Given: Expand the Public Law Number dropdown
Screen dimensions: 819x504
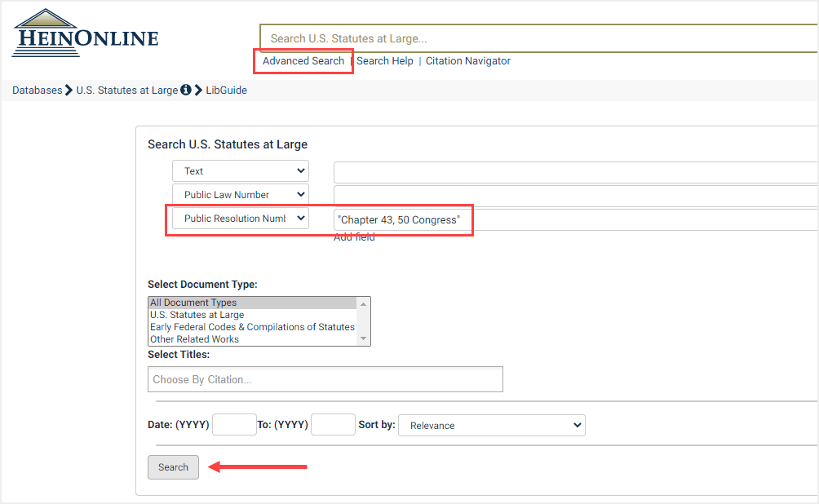Looking at the screenshot, I should coord(241,194).
